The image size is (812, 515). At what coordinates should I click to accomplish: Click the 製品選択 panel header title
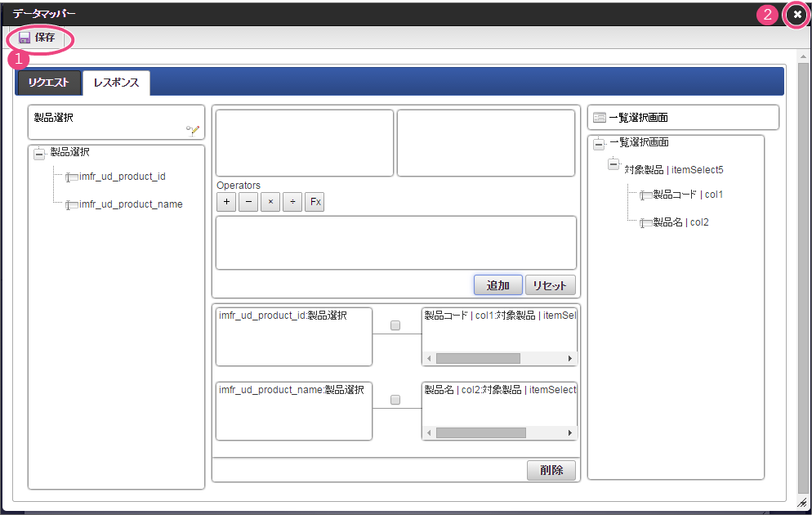pyautogui.click(x=54, y=118)
